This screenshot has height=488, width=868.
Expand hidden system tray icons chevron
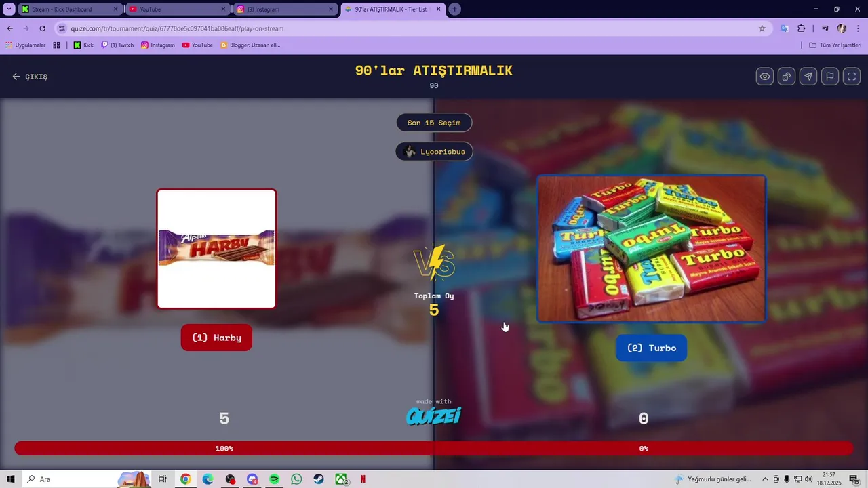(x=765, y=479)
